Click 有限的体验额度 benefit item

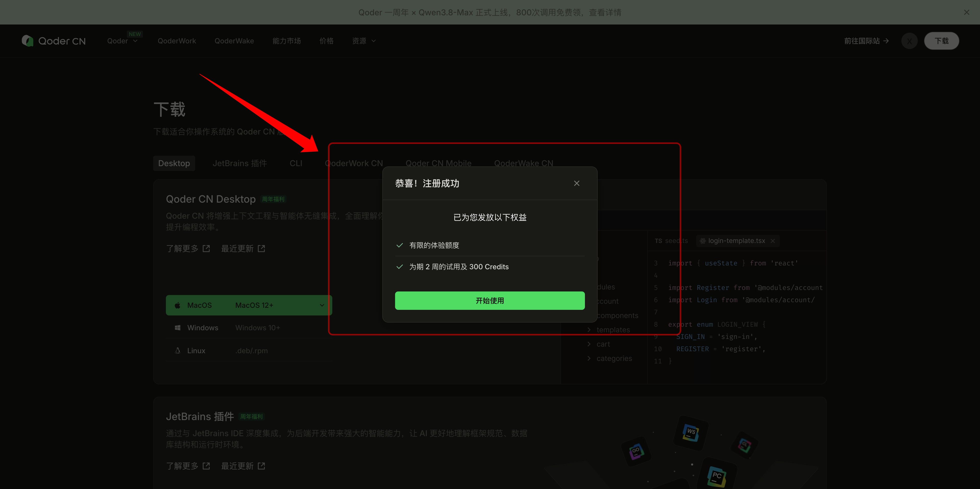[490, 245]
